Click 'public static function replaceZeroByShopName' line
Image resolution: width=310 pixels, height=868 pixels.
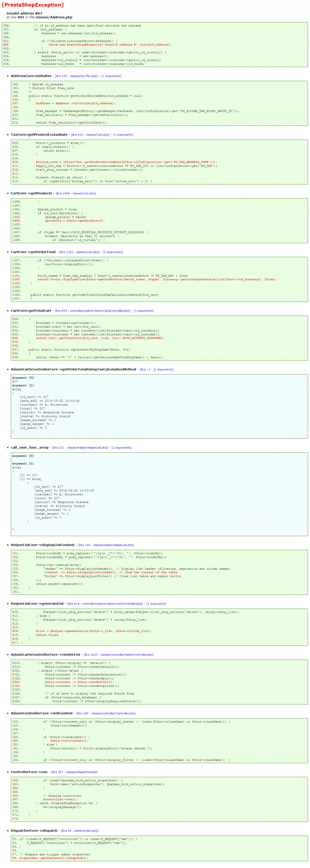79,349
